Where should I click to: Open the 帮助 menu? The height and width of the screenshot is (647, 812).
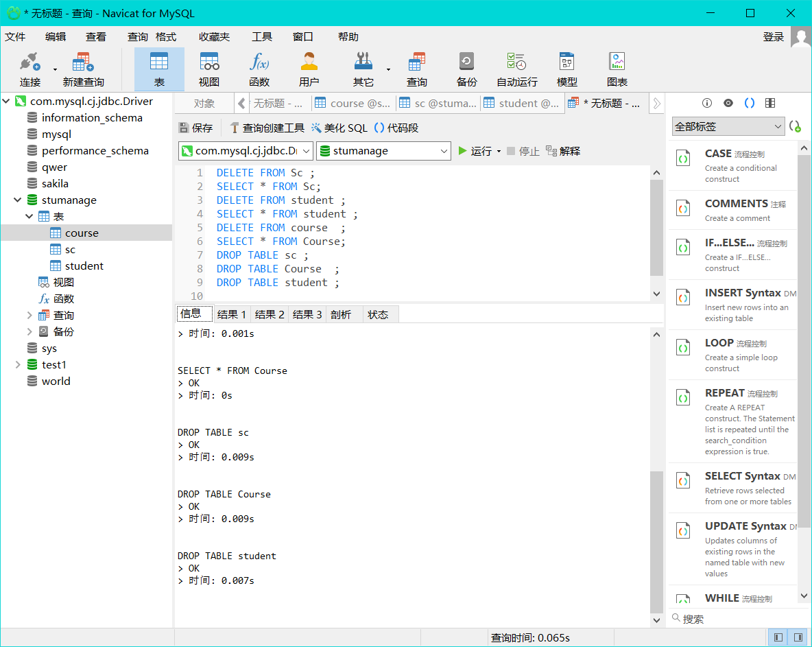point(348,37)
